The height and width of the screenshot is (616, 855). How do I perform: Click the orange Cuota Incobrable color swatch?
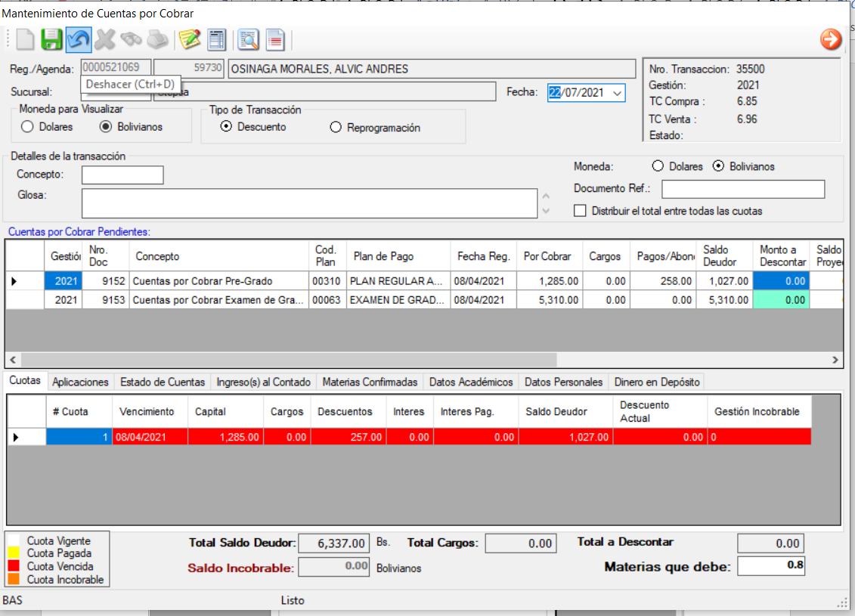(14, 579)
